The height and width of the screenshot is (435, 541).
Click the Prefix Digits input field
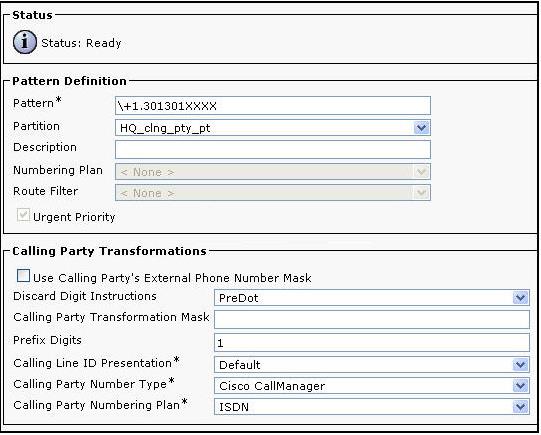(372, 343)
